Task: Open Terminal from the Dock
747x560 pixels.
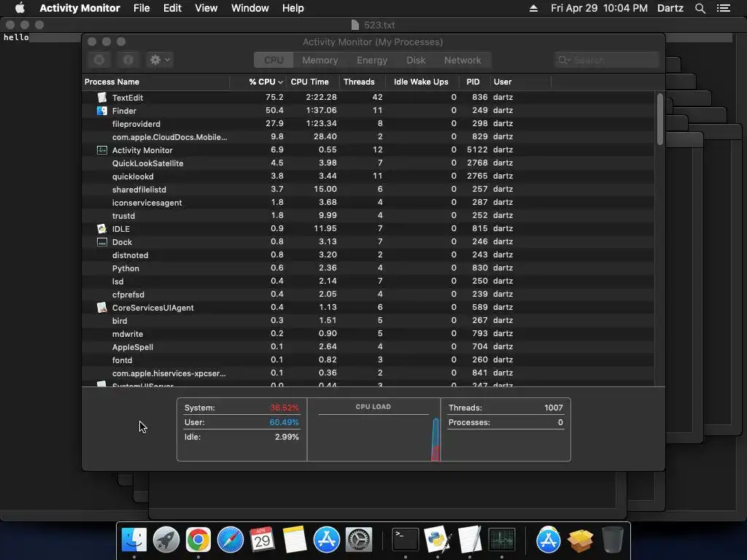Action: coord(406,540)
